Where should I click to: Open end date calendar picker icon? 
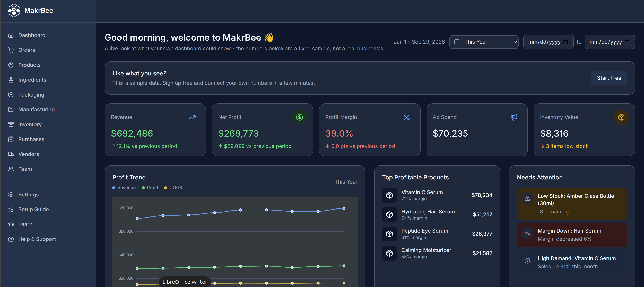(x=627, y=42)
